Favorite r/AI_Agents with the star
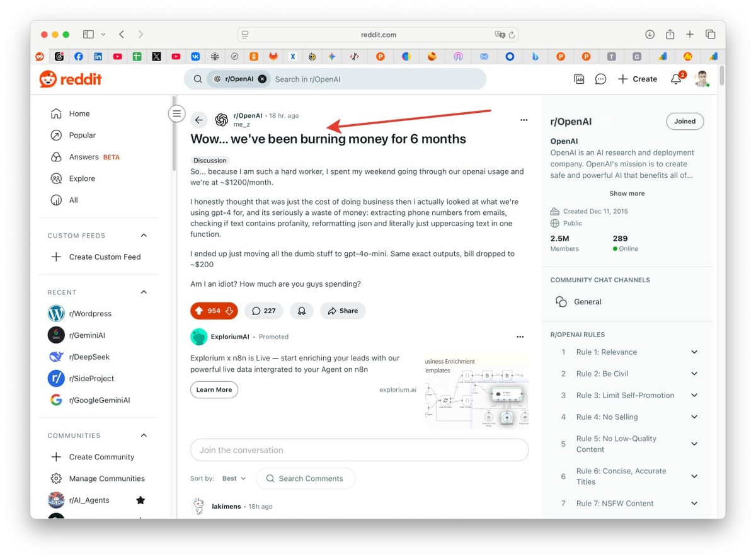 pyautogui.click(x=140, y=500)
